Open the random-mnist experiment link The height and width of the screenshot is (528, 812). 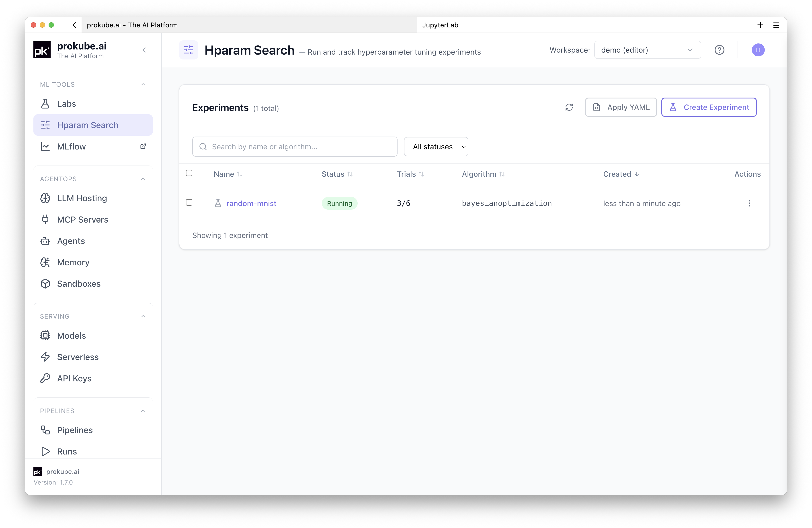tap(251, 203)
